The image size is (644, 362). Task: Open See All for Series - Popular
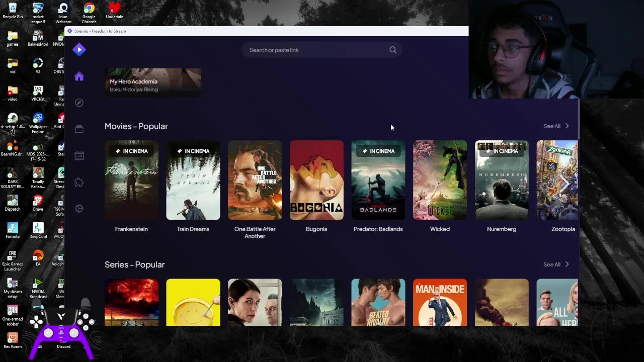[556, 264]
